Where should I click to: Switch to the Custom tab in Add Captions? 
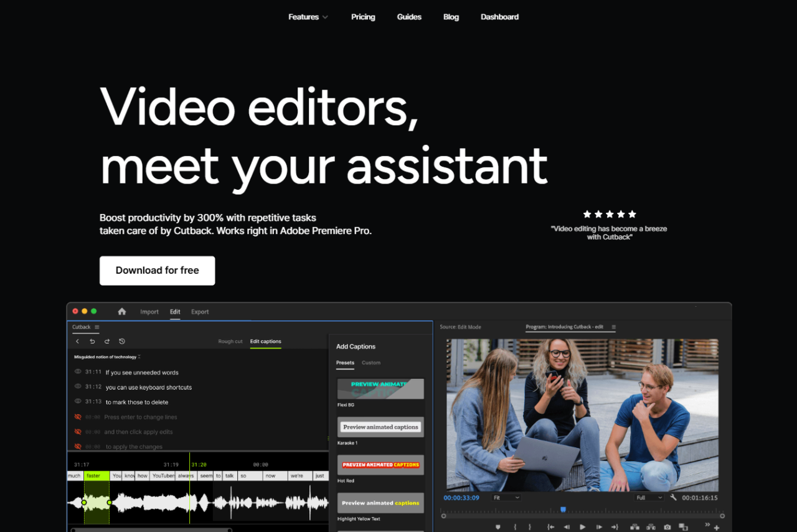(x=371, y=363)
